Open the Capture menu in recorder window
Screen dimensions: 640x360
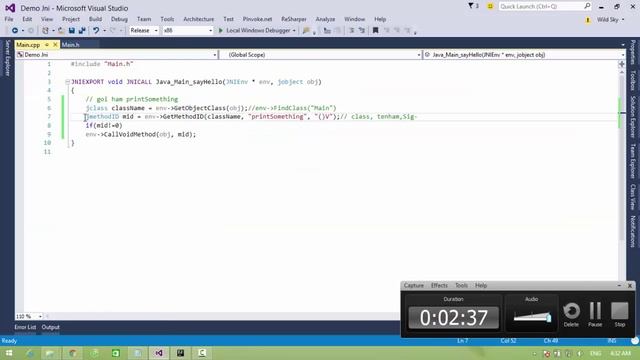click(x=413, y=286)
